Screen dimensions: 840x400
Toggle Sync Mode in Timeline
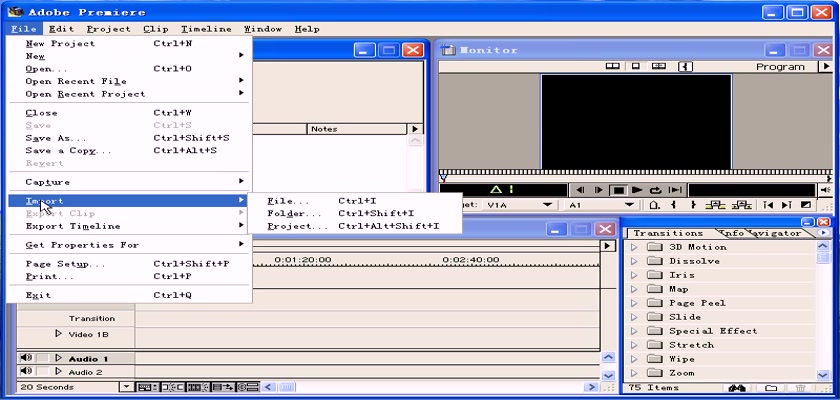pyautogui.click(x=248, y=387)
